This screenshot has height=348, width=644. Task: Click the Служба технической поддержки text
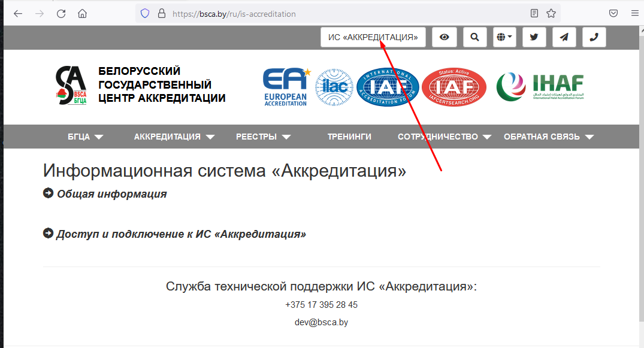pos(321,286)
